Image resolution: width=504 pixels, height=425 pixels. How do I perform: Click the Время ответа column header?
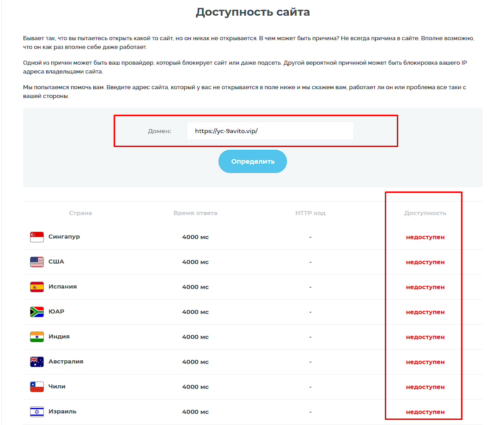click(195, 213)
